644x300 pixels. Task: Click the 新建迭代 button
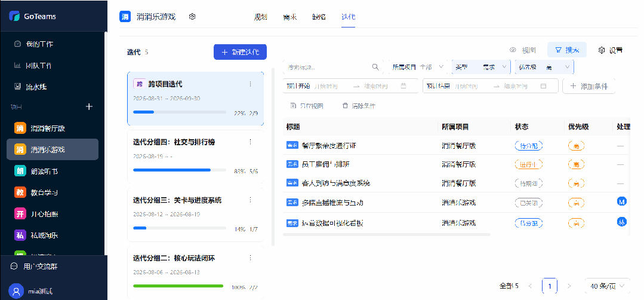(241, 52)
